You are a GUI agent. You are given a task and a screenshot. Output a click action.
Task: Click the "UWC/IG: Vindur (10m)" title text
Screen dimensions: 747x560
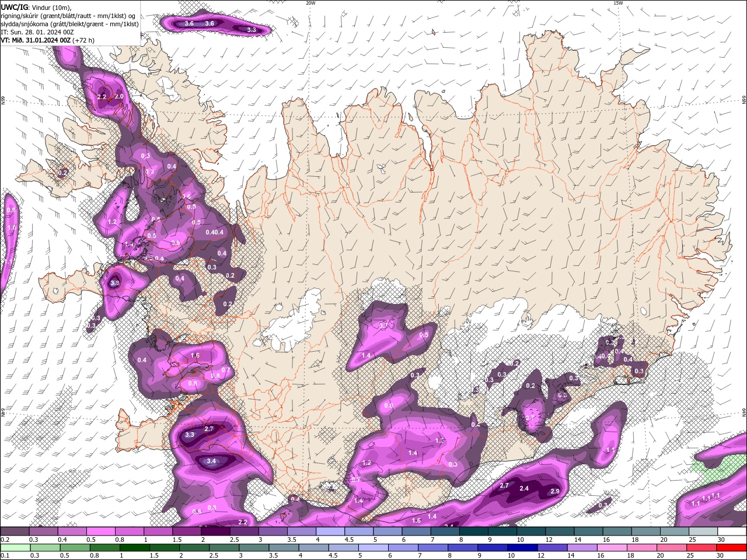click(36, 7)
